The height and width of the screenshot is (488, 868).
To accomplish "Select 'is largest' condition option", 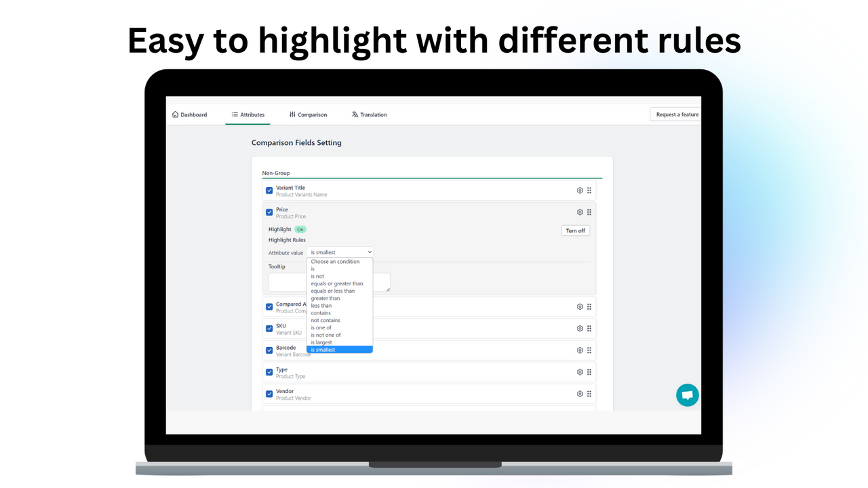I will coord(340,342).
